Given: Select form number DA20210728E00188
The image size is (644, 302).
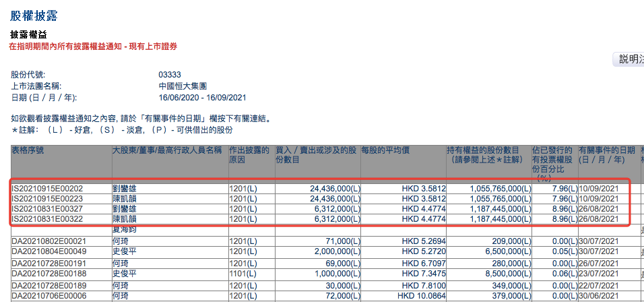Looking at the screenshot, I should [49, 273].
